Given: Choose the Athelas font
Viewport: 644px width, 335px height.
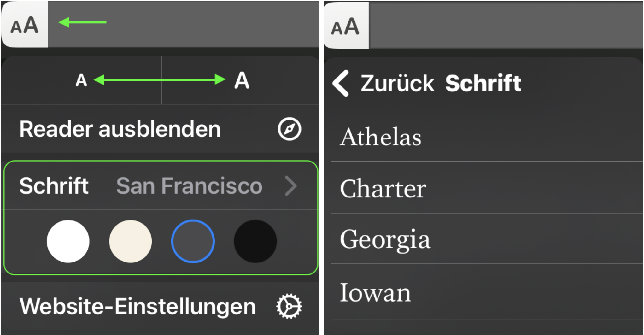Looking at the screenshot, I should pos(380,137).
